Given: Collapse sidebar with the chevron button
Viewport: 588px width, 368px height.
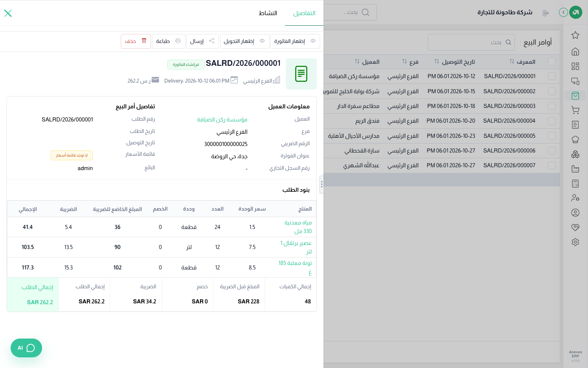Looking at the screenshot, I should coord(563,12).
